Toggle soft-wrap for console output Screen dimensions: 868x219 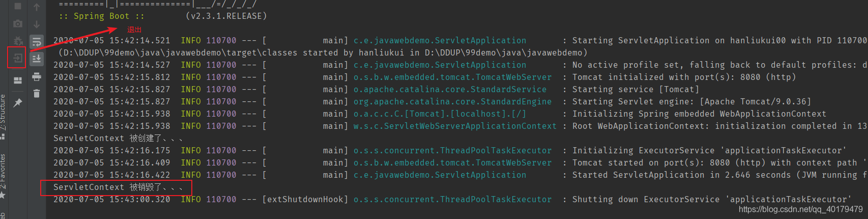37,42
